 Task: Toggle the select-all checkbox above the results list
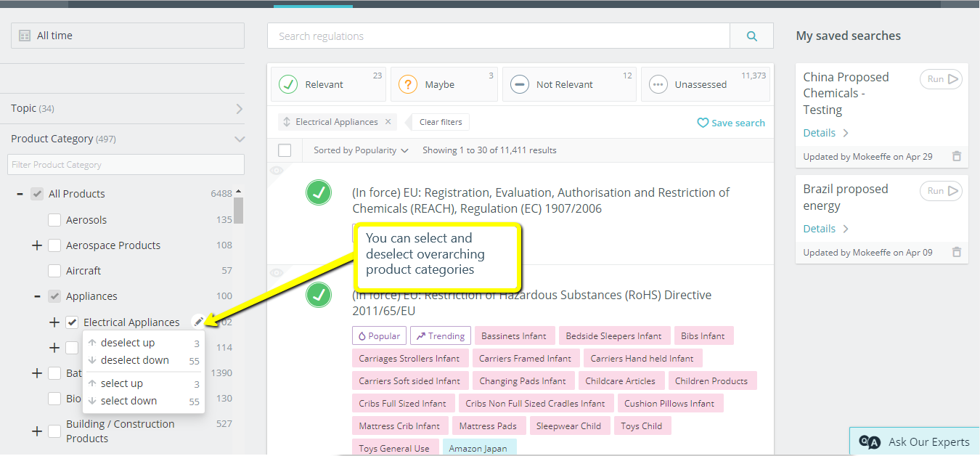click(285, 150)
